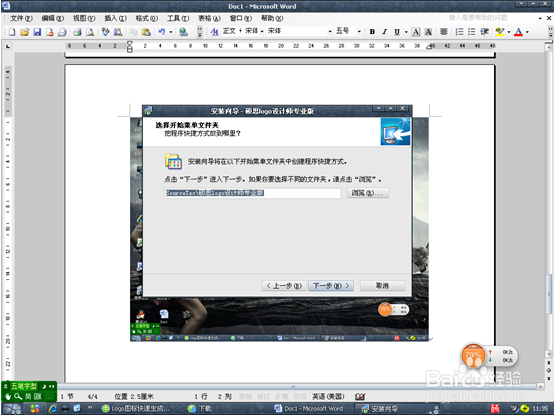Expand standard toolbar options chevron
Viewport: 555px width, 416px height.
[x=200, y=32]
